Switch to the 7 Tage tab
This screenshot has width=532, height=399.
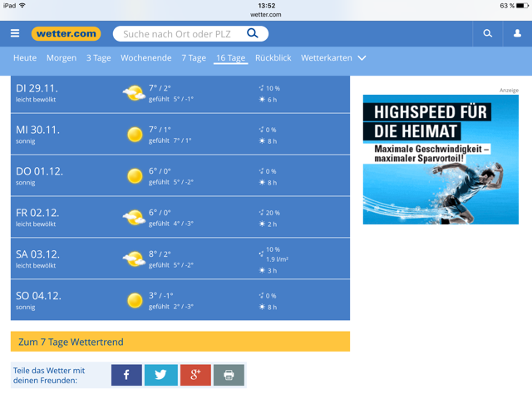(194, 58)
